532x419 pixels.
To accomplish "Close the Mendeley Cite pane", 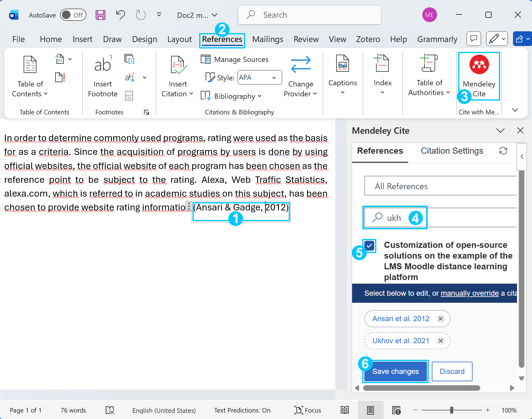I will tap(520, 131).
